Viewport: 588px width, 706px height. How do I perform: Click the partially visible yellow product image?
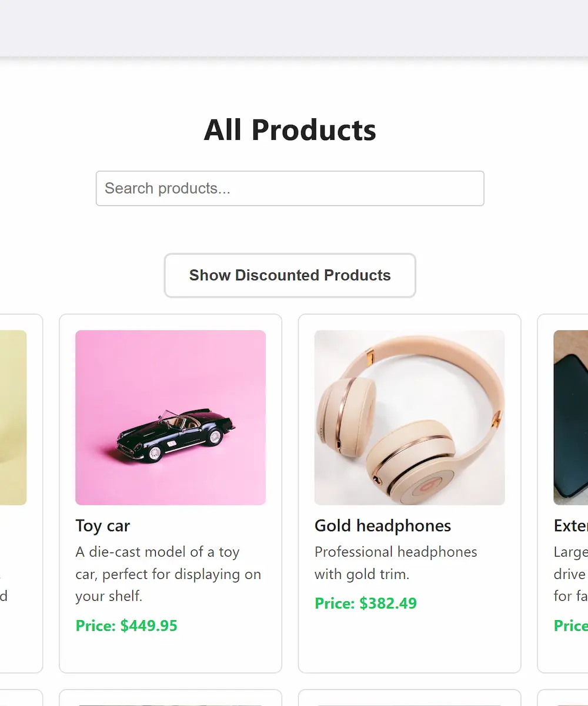(x=13, y=417)
